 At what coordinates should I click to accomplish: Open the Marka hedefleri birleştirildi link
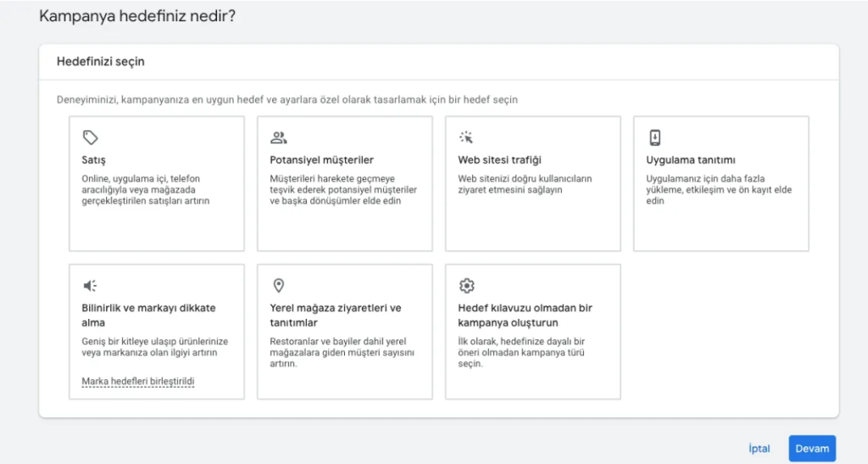(138, 382)
